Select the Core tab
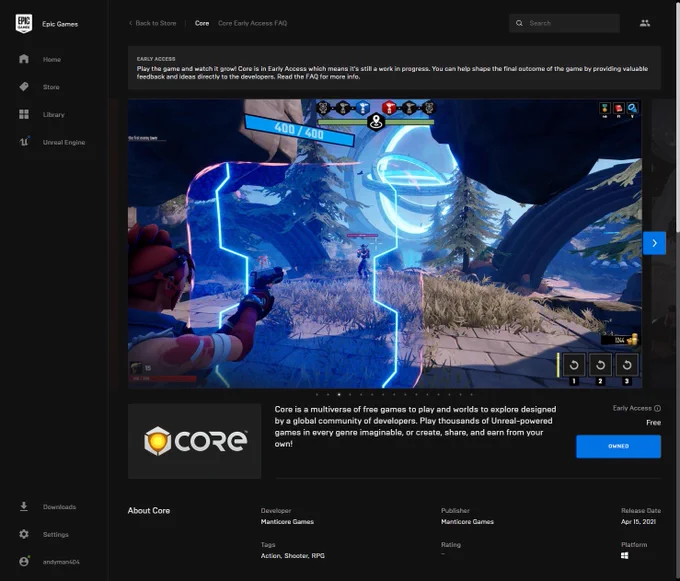Viewport: 680px width, 581px height. (x=202, y=23)
